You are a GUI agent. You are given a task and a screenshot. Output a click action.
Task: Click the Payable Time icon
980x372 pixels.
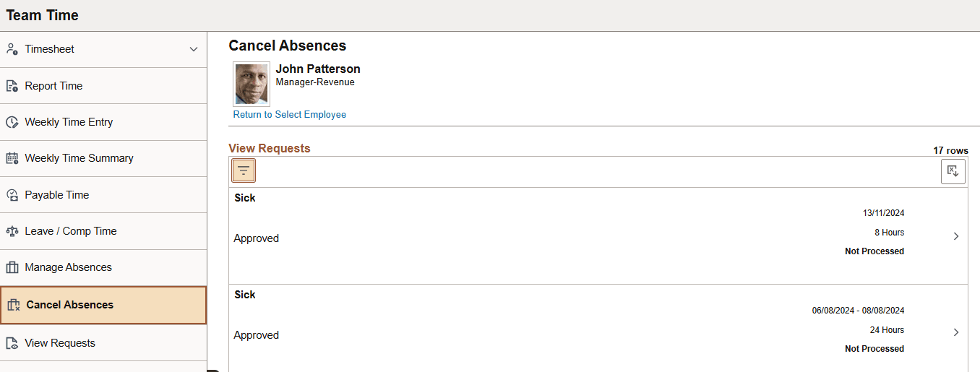[x=12, y=195]
